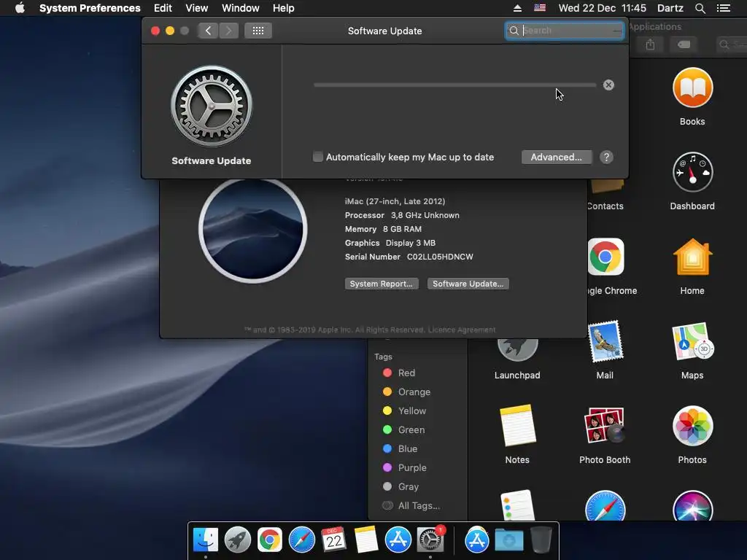Click System Report... button
This screenshot has width=747, height=560.
382,284
